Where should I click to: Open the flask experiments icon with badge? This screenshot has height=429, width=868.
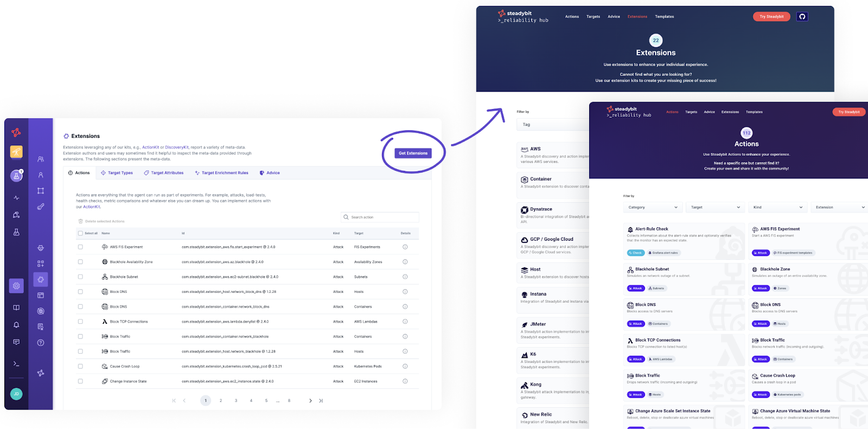tap(16, 176)
